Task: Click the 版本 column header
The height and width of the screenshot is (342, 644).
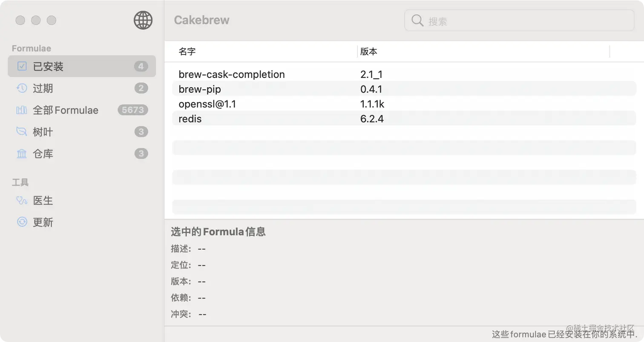Action: tap(369, 51)
